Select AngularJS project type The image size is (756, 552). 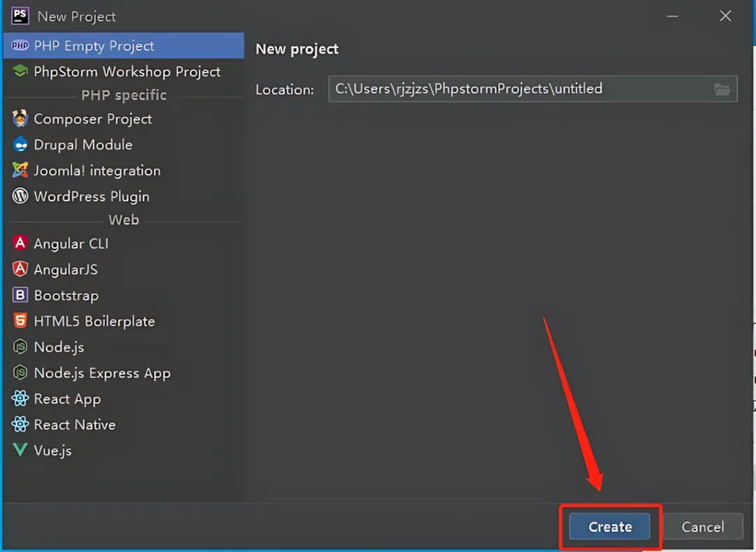pyautogui.click(x=124, y=269)
